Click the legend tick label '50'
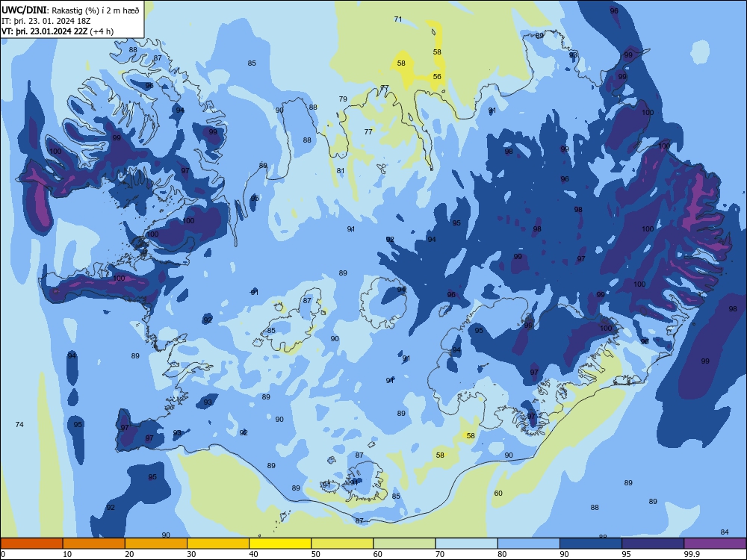Image resolution: width=747 pixels, height=560 pixels. (315, 554)
